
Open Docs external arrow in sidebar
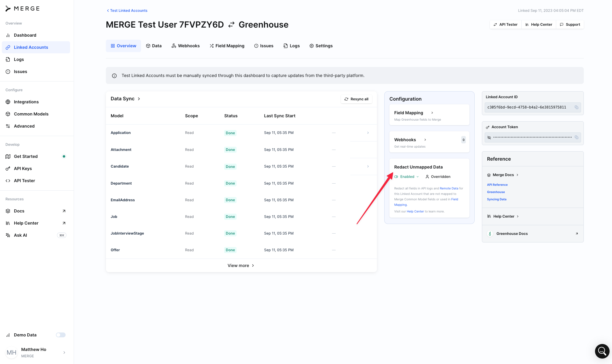tap(64, 211)
